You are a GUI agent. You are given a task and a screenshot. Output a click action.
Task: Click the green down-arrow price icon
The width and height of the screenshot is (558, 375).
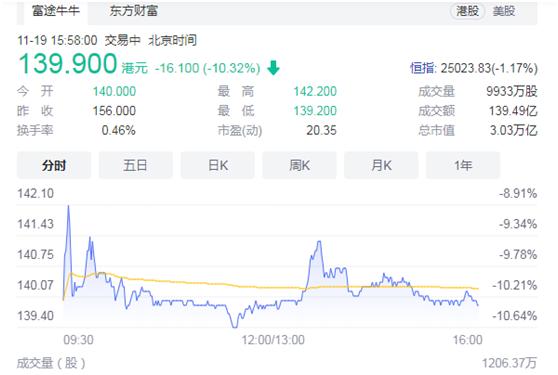[x=273, y=68]
